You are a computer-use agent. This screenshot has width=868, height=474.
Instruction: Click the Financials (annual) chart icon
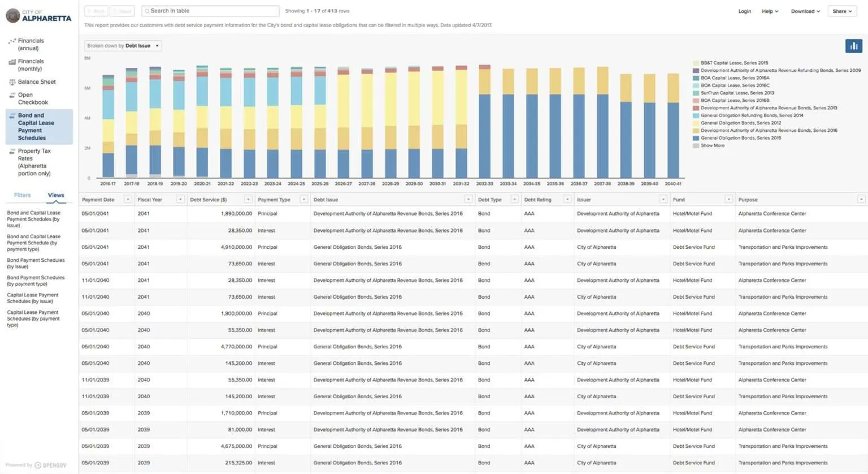click(12, 41)
